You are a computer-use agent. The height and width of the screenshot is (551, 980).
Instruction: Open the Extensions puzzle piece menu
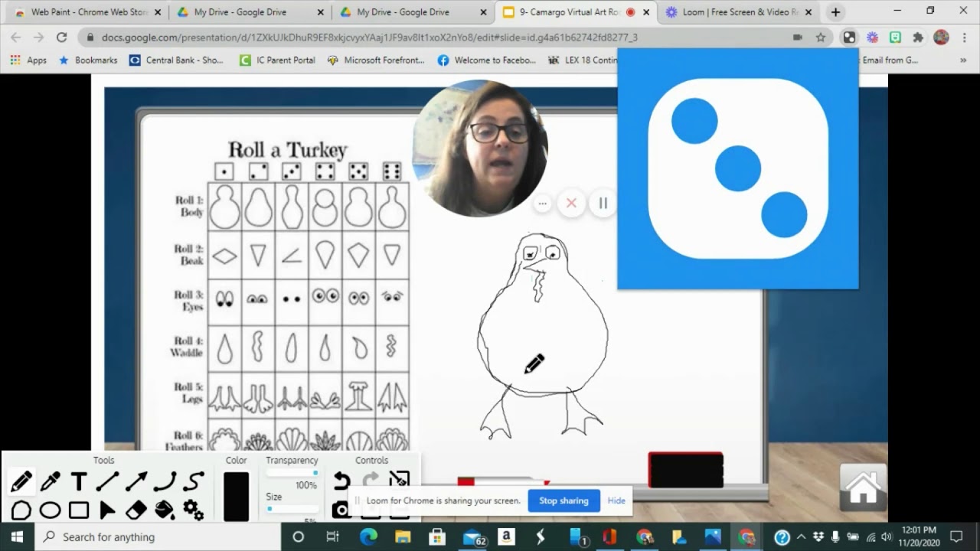pyautogui.click(x=918, y=37)
